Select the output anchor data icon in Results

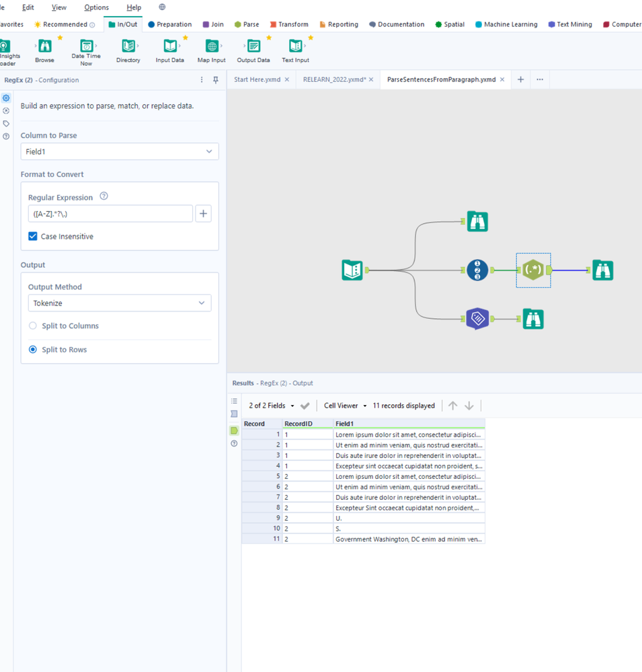click(x=234, y=431)
